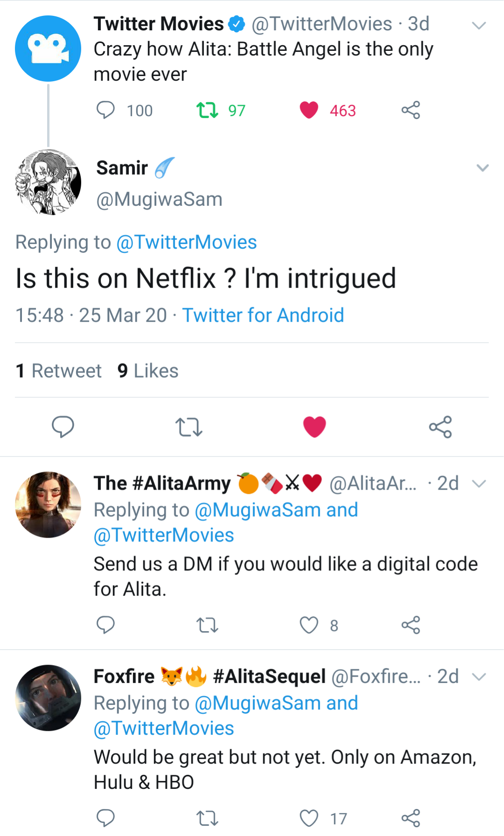
Task: Reply to The #AlitaArmy tweet
Action: tap(105, 625)
